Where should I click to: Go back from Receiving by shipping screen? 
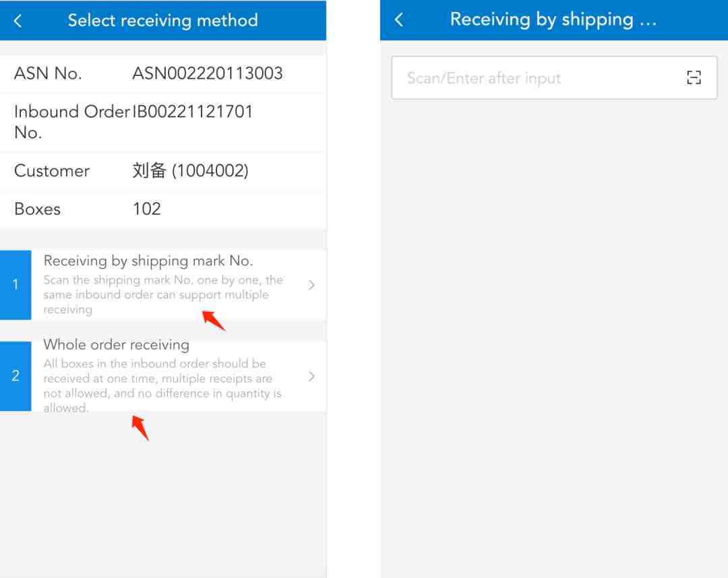click(398, 20)
